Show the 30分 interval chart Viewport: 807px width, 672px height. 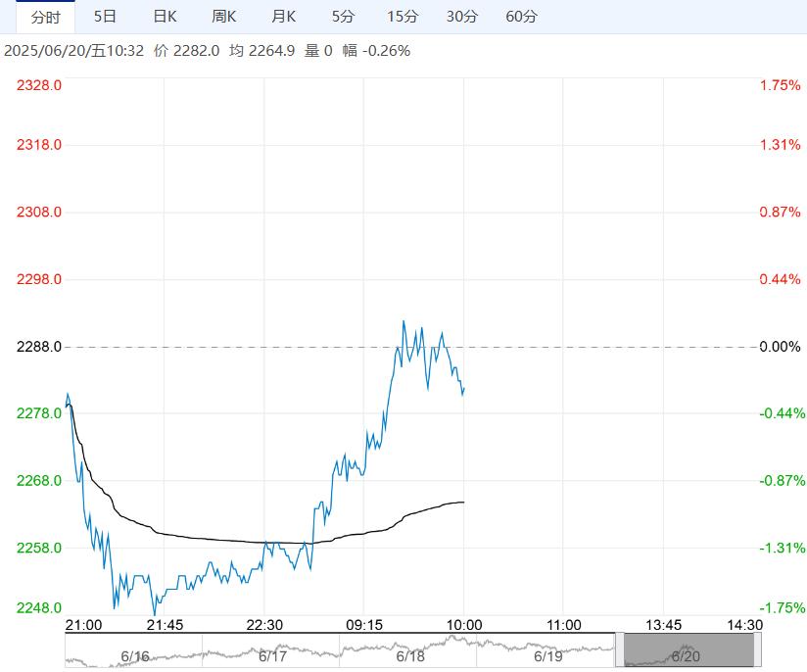pos(461,17)
